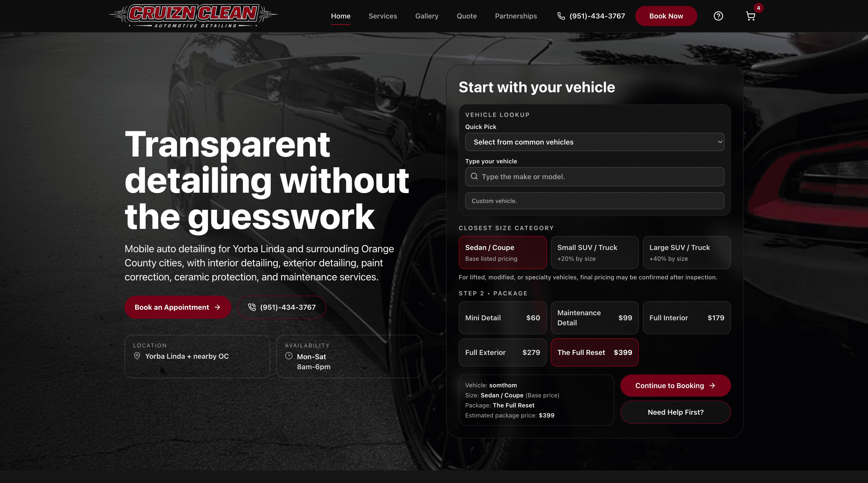This screenshot has height=483, width=868.
Task: Choose the Full Exterior $279 package
Action: pos(502,352)
